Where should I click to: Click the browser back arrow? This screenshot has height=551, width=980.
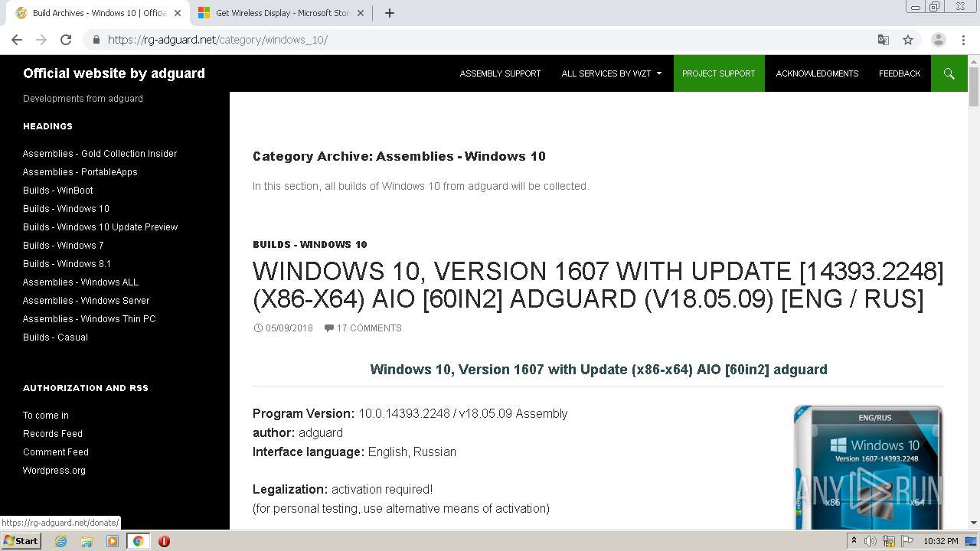17,40
